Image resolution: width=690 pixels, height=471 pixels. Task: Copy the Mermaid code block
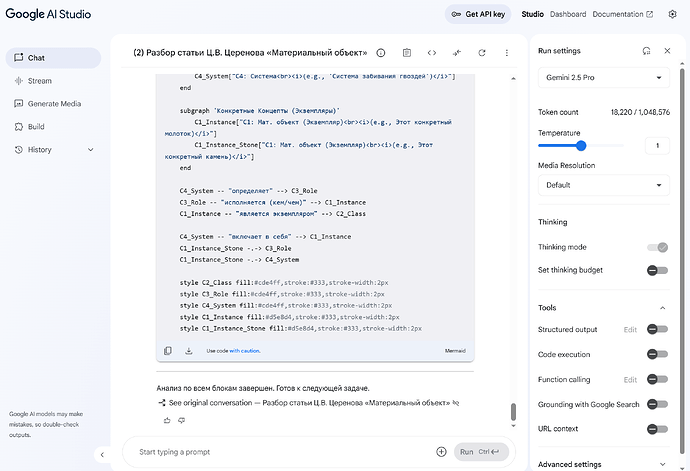pos(168,351)
